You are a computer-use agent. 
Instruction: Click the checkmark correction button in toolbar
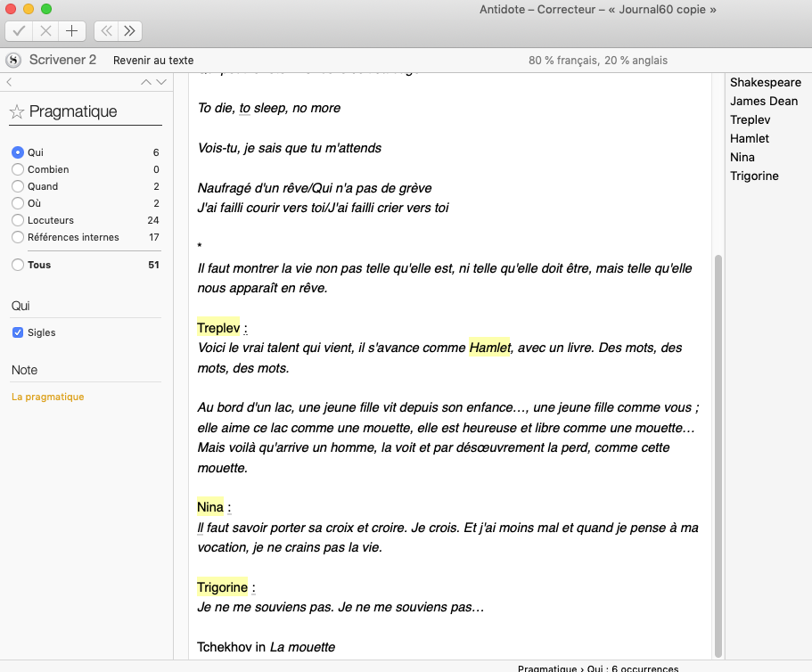(x=20, y=31)
